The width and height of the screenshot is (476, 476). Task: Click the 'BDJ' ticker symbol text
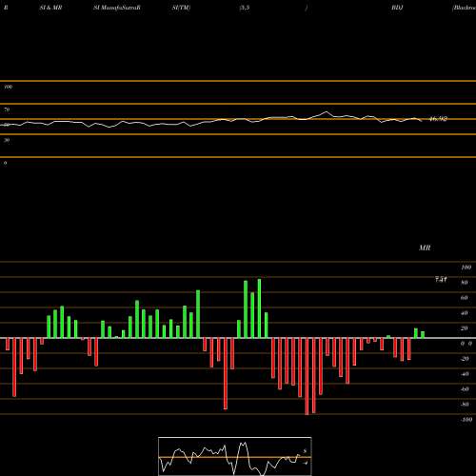(x=397, y=8)
